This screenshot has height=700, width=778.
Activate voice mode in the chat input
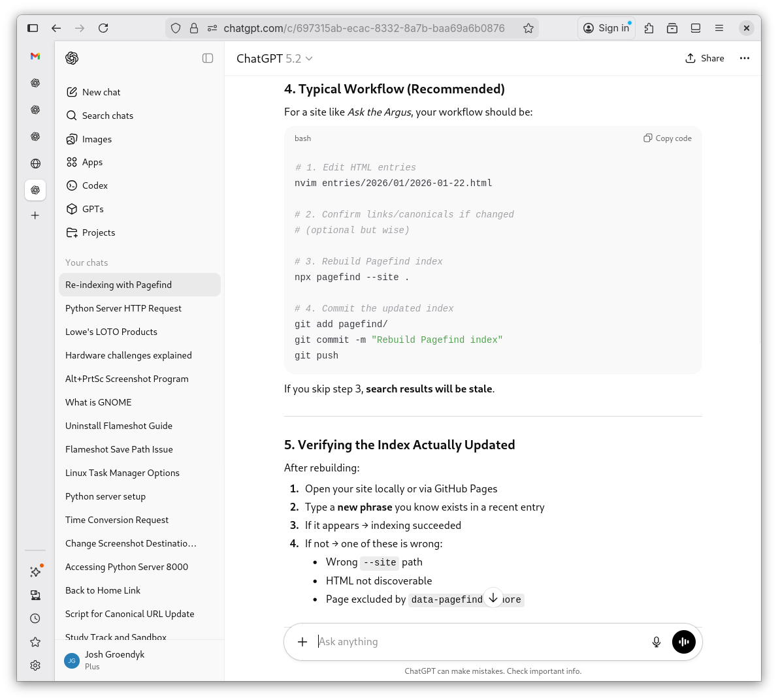click(683, 642)
